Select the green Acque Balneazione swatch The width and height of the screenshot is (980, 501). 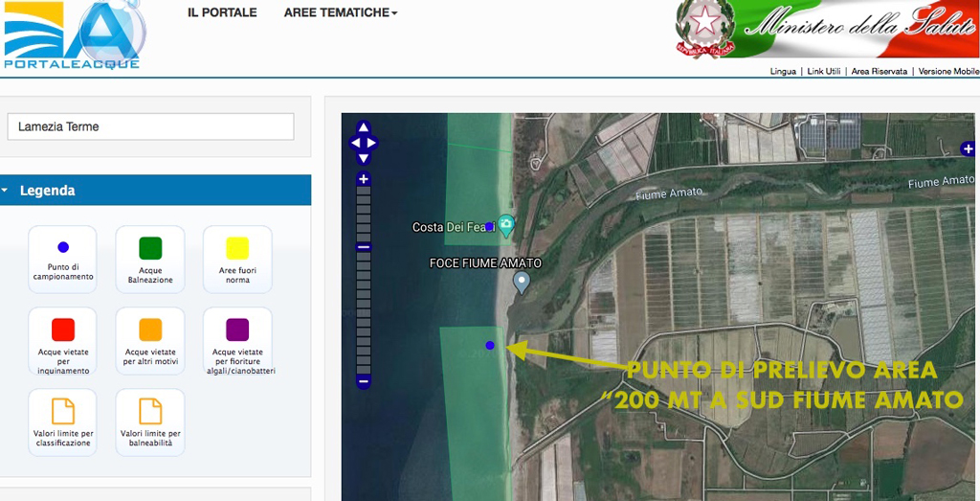(150, 248)
